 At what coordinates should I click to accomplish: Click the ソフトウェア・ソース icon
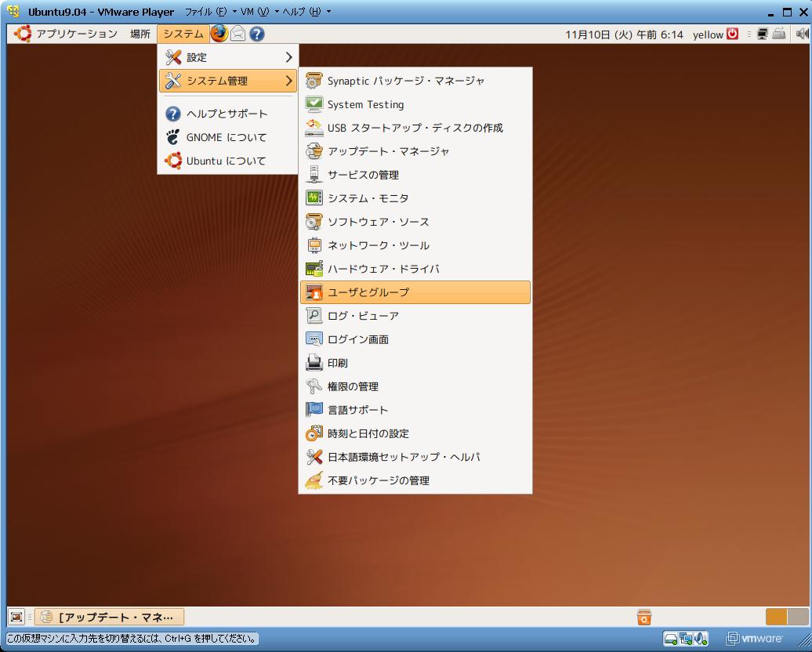point(314,222)
